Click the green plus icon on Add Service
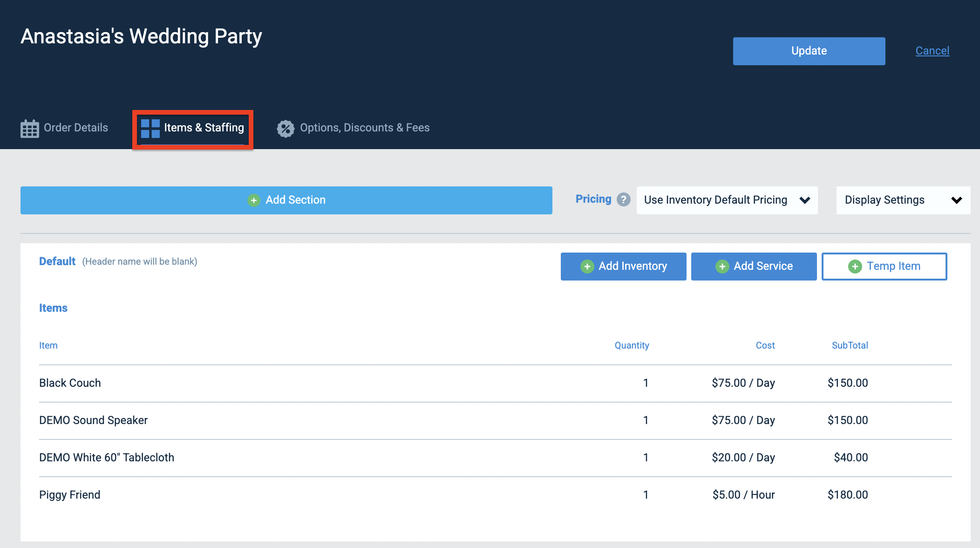 coord(722,267)
